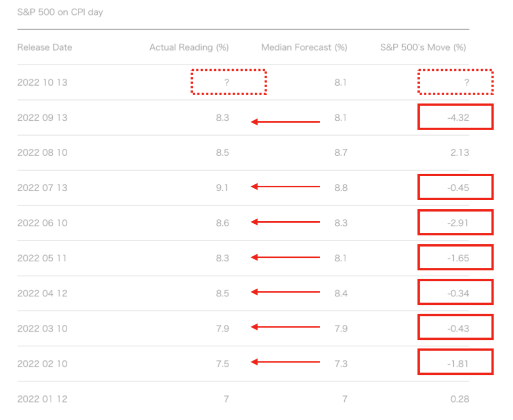Select the Release Date column header
This screenshot has height=420, width=513.
(x=45, y=48)
